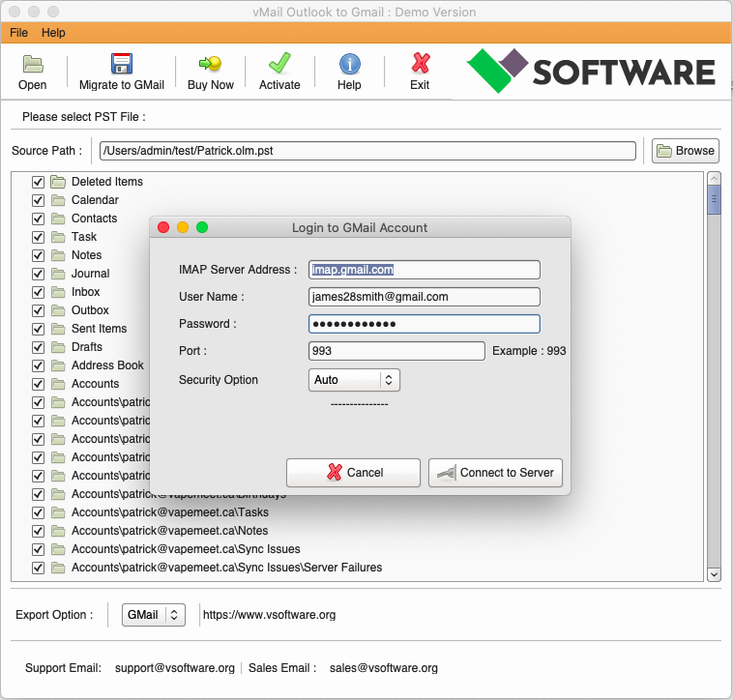Click the Inbox folder icon
Screen dimensions: 733x700
58,292
